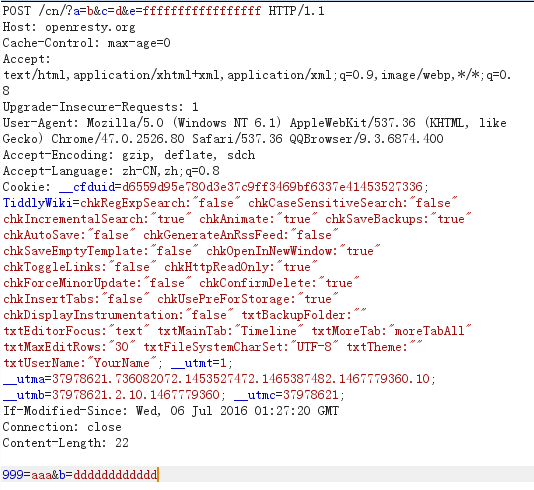Click the chkIncrementalSearch:"true" value
Image resolution: width=534 pixels, height=490 pixels.
pyautogui.click(x=97, y=219)
